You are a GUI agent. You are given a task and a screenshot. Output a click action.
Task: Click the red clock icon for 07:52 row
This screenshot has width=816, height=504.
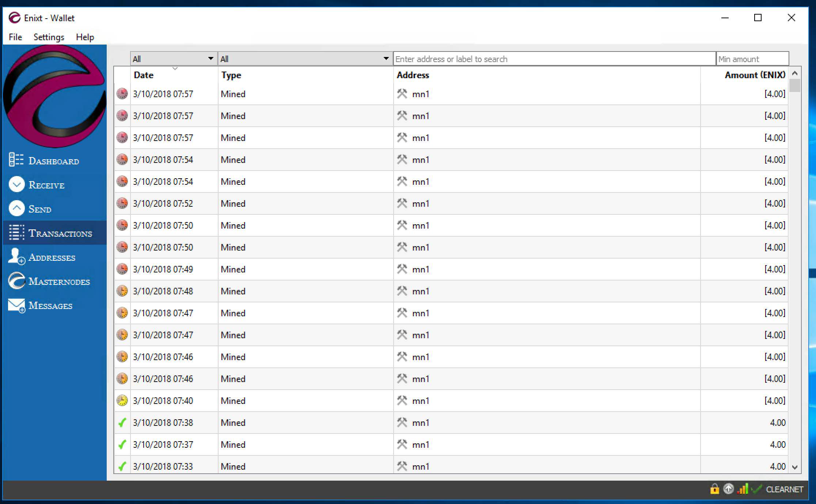point(122,203)
